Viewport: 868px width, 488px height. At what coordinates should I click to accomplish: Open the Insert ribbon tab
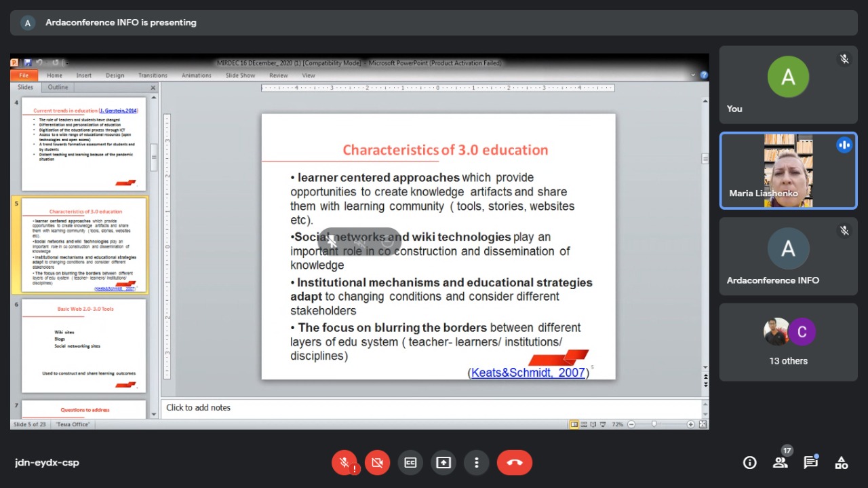click(x=84, y=75)
